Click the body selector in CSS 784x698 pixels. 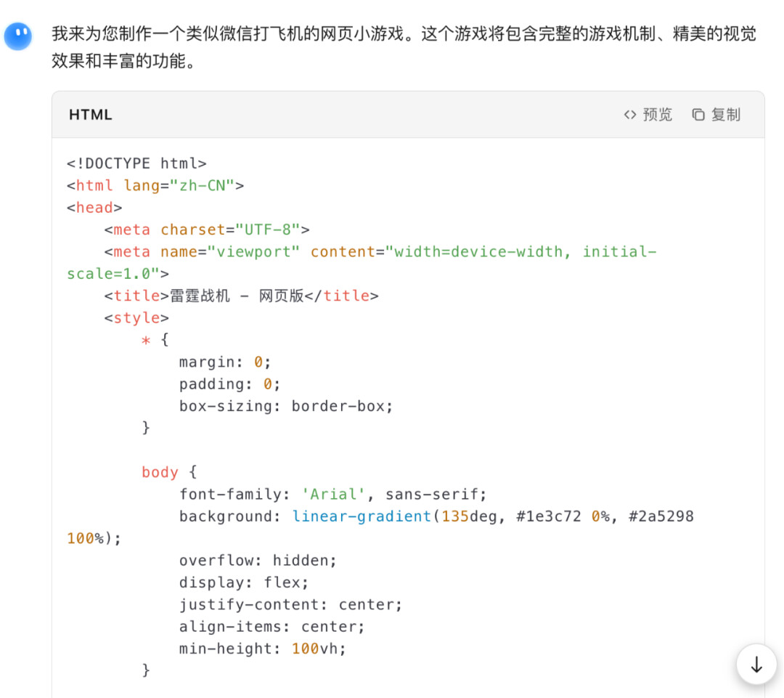coord(160,472)
